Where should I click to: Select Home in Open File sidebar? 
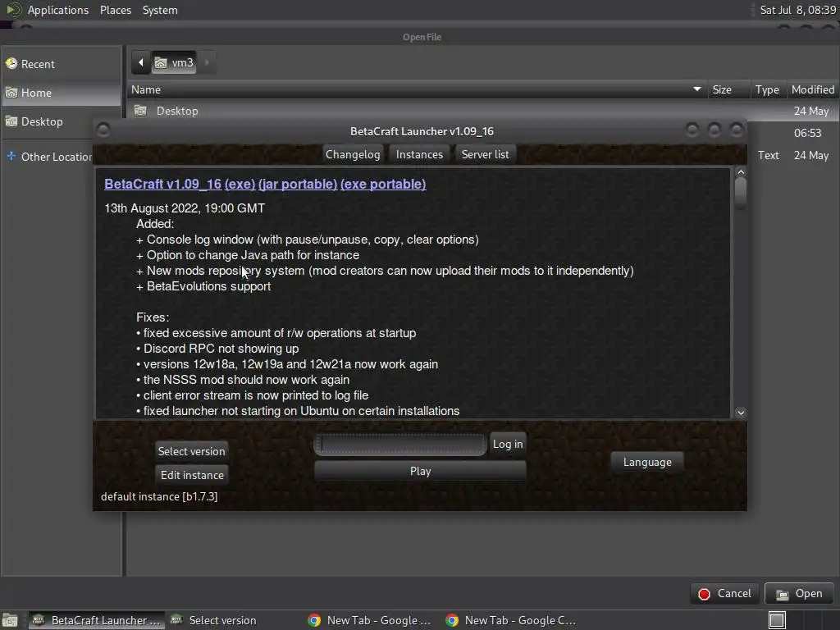click(61, 94)
